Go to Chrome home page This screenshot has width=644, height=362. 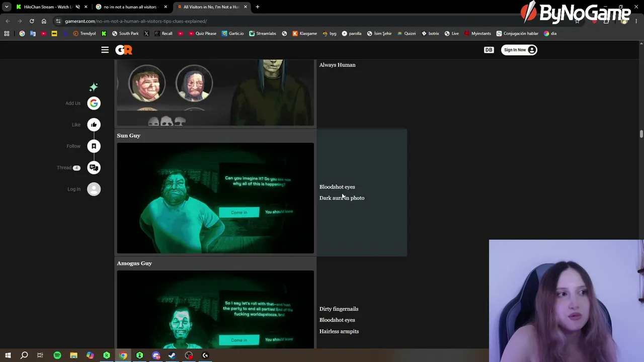pos(44,21)
